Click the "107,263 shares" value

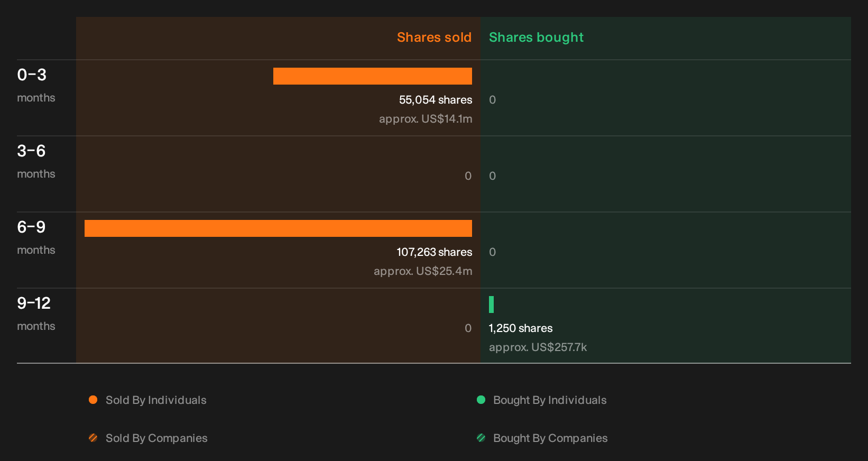[435, 252]
